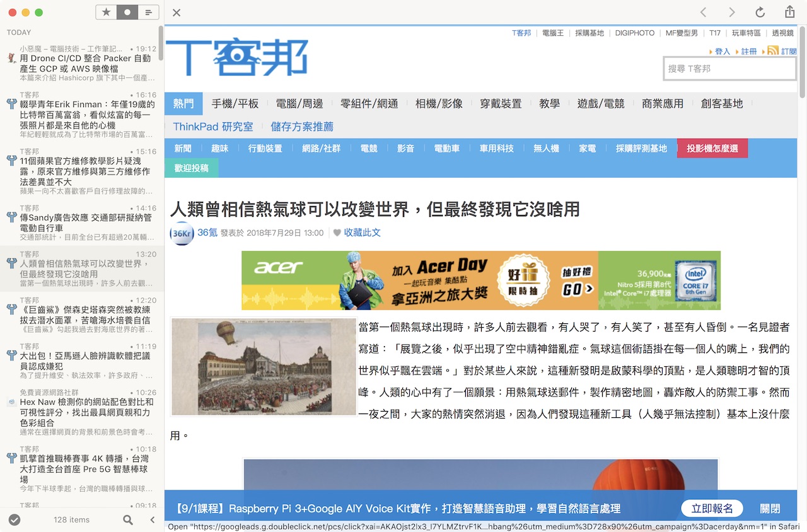Screen dimensions: 807x532
Task: Select the 遊戲/電競 navigation tab
Action: click(x=600, y=103)
